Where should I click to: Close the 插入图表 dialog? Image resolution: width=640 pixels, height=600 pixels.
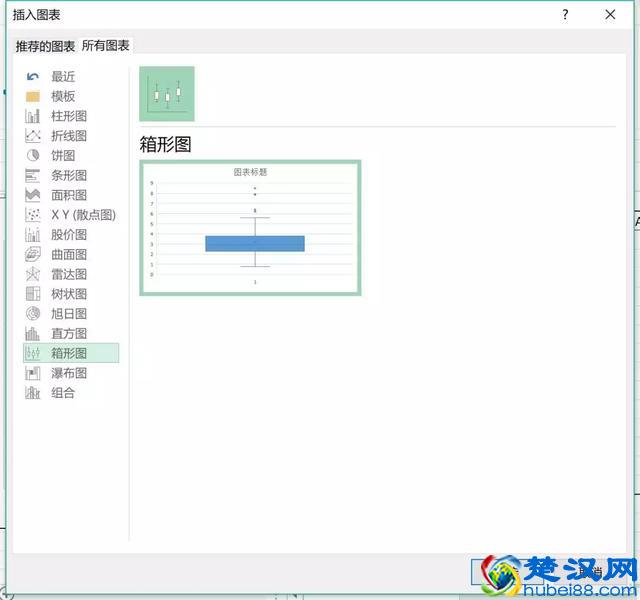coord(610,15)
